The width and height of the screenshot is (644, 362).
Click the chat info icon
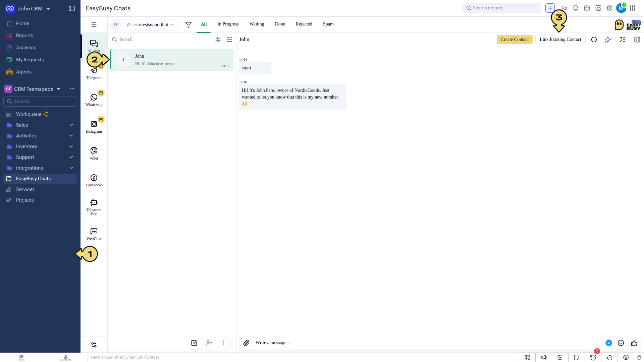[x=594, y=40]
